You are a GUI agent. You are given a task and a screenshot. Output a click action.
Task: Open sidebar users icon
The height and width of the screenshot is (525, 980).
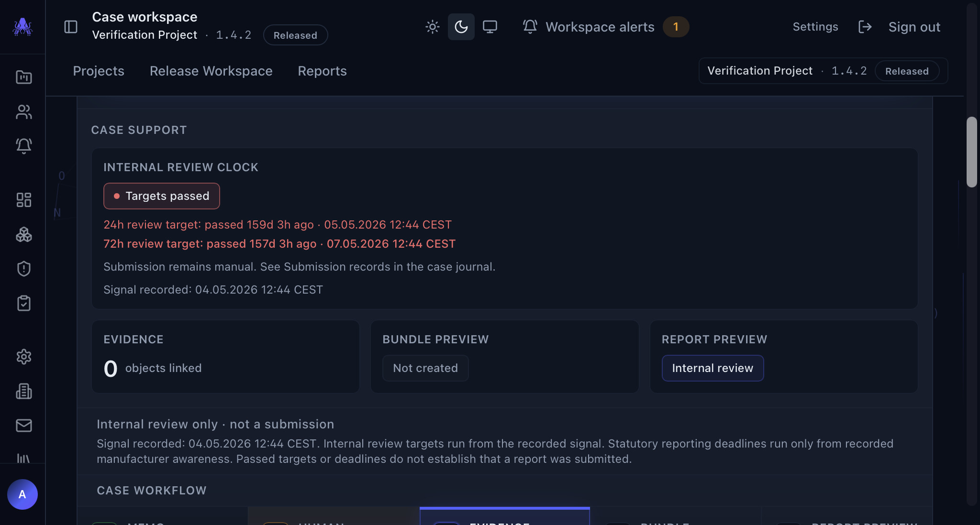pyautogui.click(x=23, y=111)
